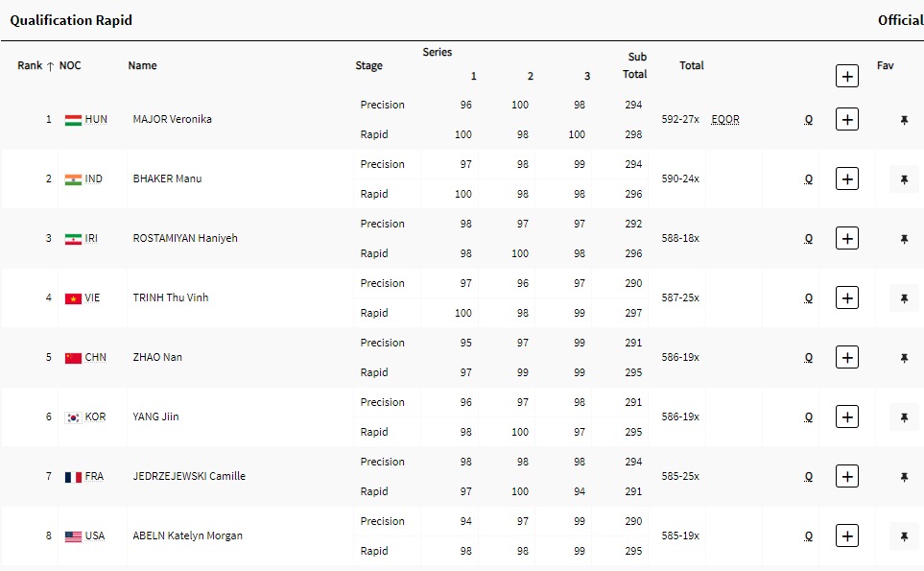
Task: Pin JEDRZEJEWSKI Camille as favourite
Action: 904,477
